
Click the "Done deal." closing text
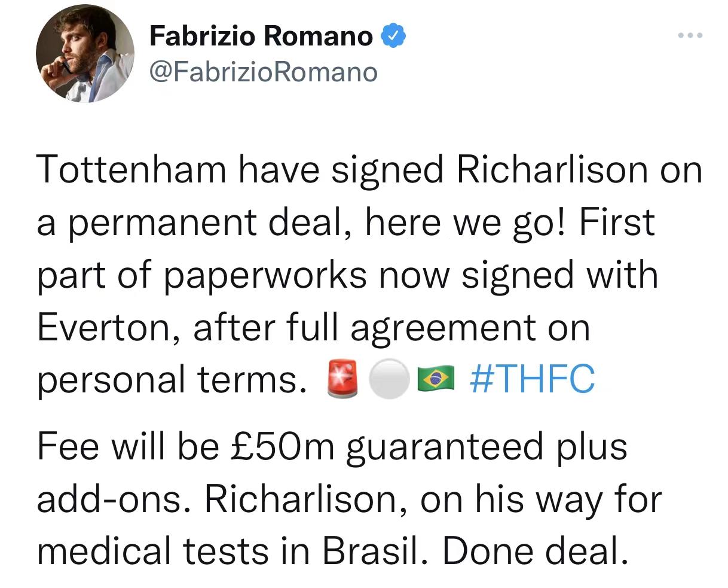pos(535,550)
